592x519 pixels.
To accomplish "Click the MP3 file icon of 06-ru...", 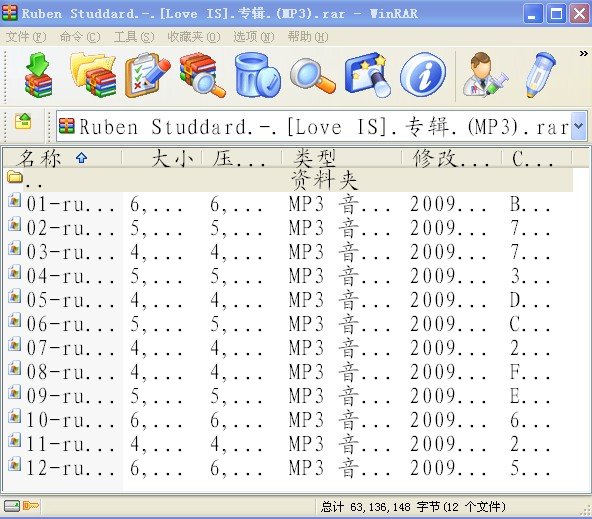I will [15, 320].
